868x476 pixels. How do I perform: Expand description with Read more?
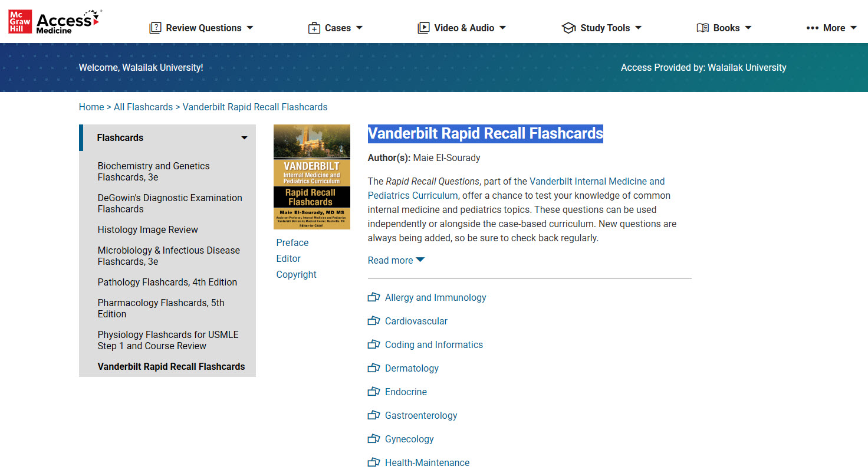point(396,260)
